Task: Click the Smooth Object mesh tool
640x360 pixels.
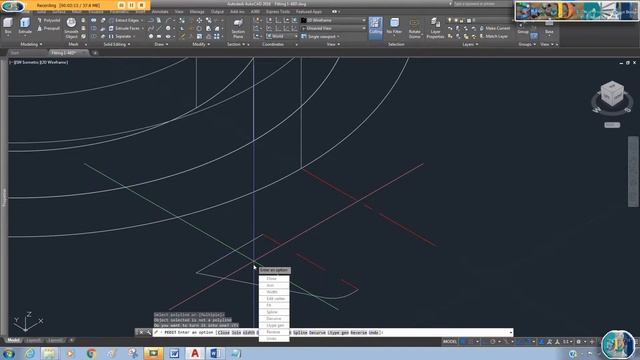Action: 71,28
